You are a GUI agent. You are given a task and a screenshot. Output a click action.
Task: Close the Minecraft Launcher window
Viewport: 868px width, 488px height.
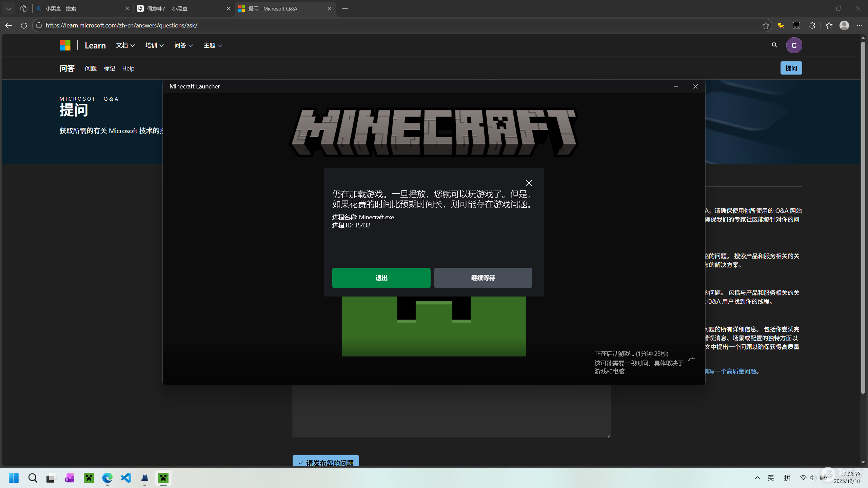(x=695, y=86)
